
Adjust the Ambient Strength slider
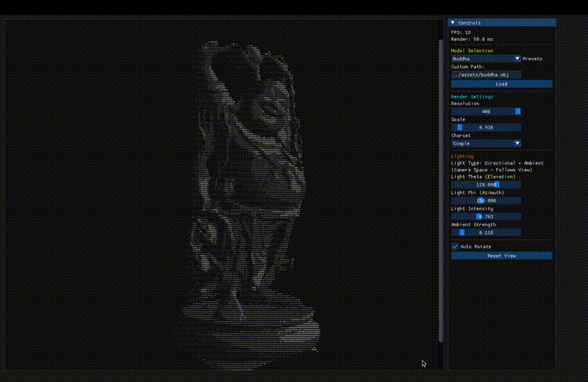click(486, 232)
